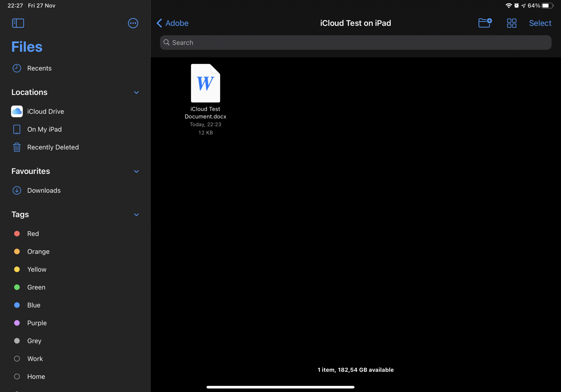
Task: Open Recents clock icon
Action: click(x=17, y=68)
